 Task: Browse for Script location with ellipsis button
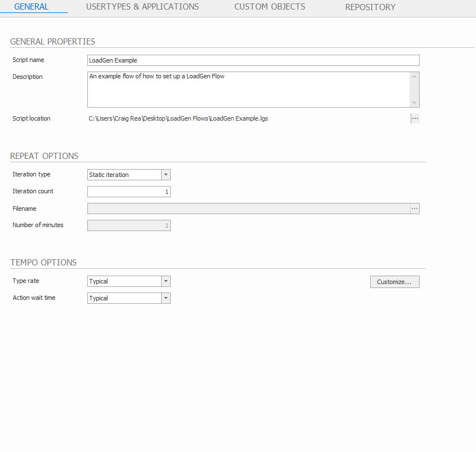point(415,118)
